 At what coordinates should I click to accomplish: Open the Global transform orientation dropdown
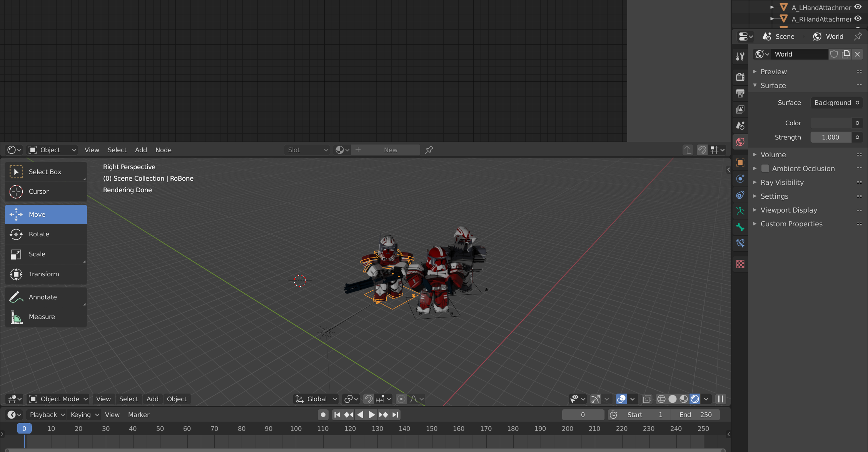(316, 399)
